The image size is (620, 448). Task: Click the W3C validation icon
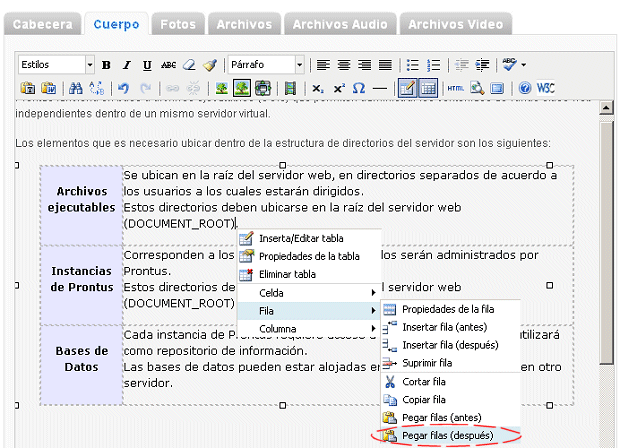coord(545,88)
